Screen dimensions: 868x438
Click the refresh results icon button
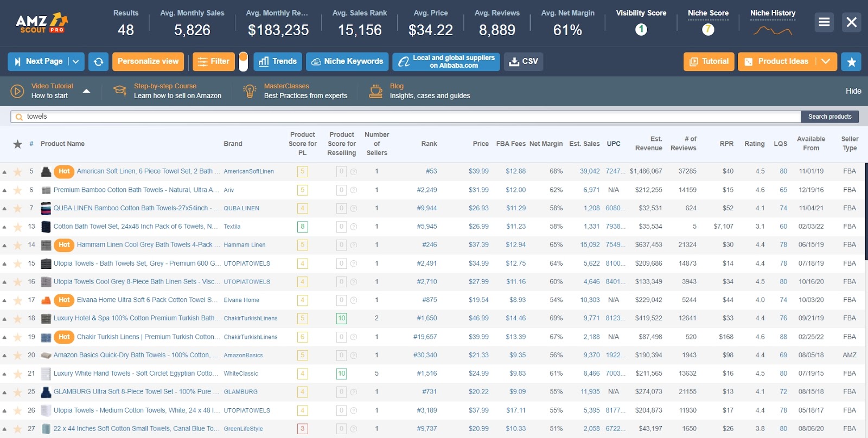99,62
